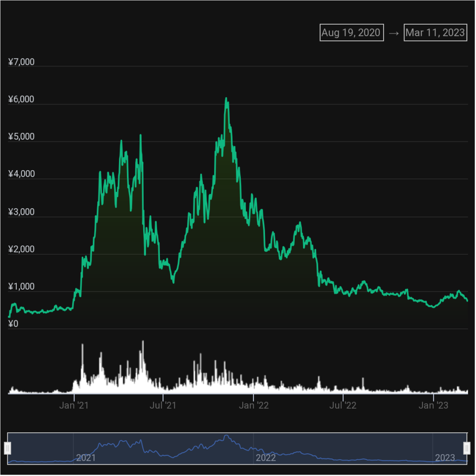Click the 2022 label in range navigator
This screenshot has width=476, height=476.
[x=265, y=457]
